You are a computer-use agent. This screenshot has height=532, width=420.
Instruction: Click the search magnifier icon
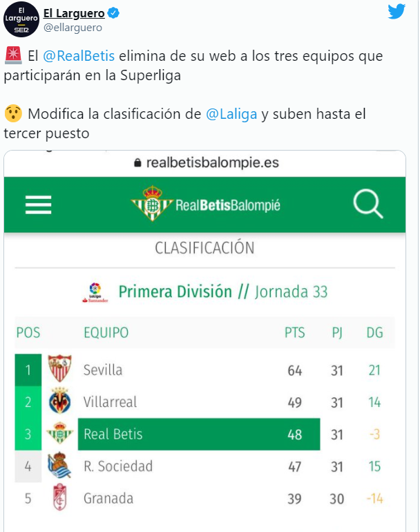tap(367, 204)
